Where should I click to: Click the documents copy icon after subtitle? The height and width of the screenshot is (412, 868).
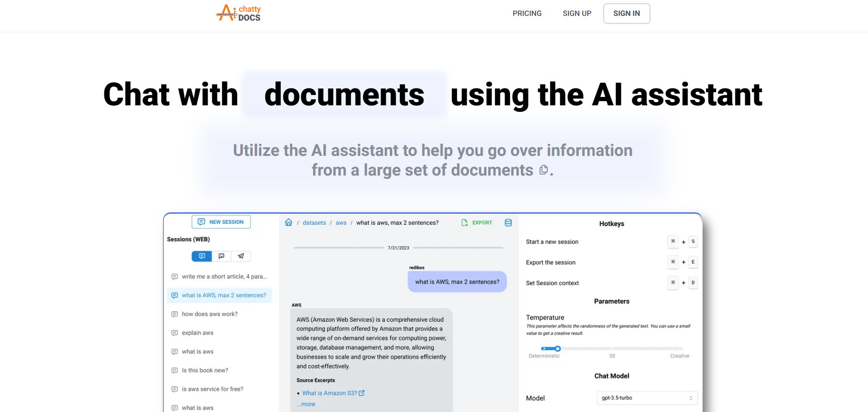point(543,170)
